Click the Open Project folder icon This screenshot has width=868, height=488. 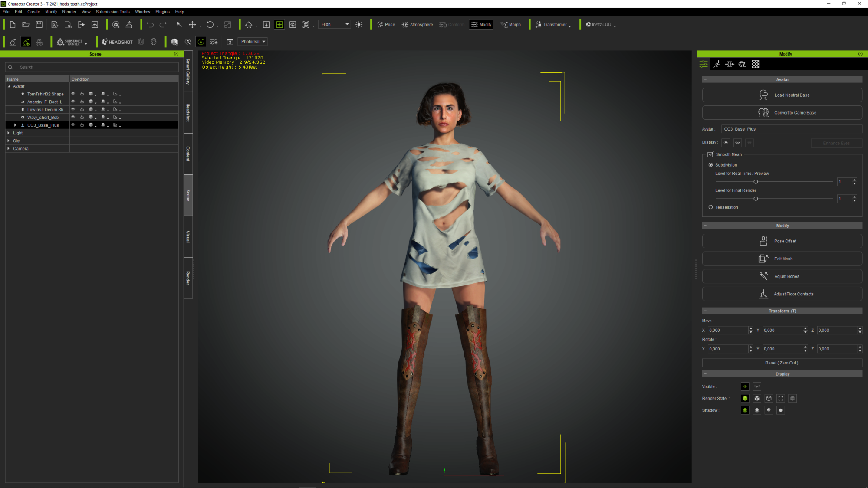[26, 25]
